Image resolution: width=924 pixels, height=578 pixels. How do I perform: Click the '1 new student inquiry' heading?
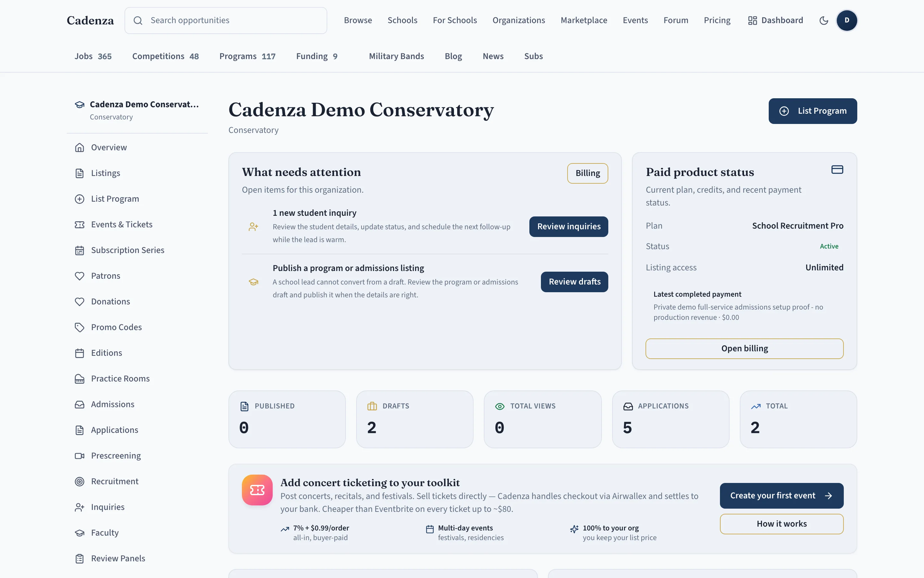(314, 213)
